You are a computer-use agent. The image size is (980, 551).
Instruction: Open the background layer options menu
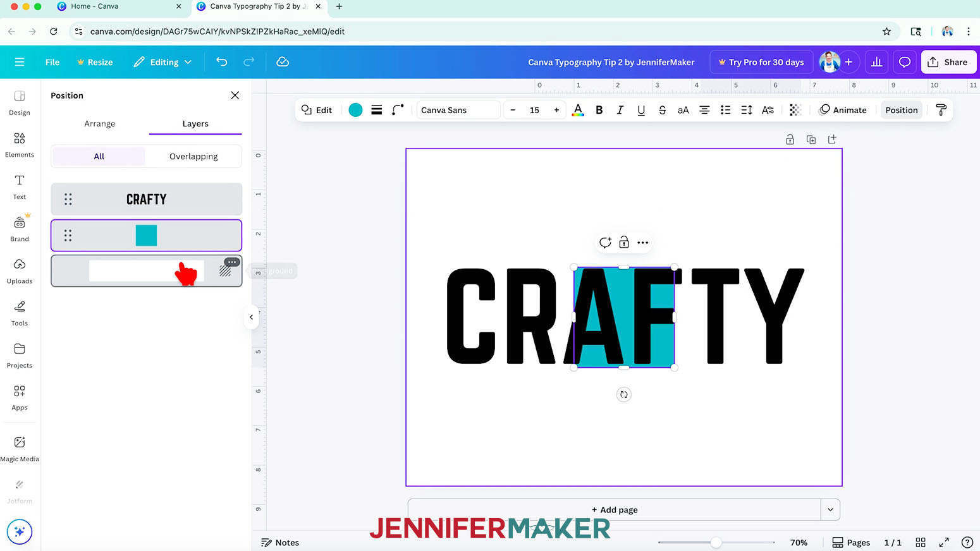point(232,262)
